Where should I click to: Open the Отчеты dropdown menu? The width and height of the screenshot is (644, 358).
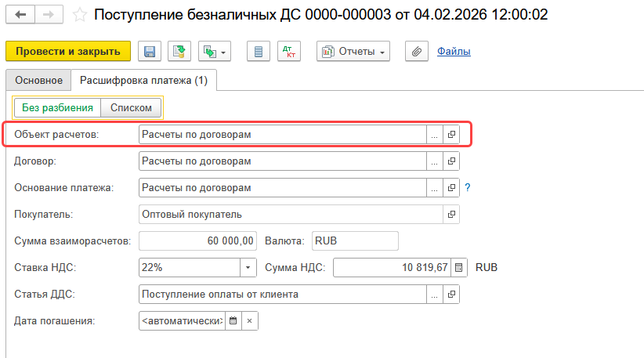(x=353, y=52)
